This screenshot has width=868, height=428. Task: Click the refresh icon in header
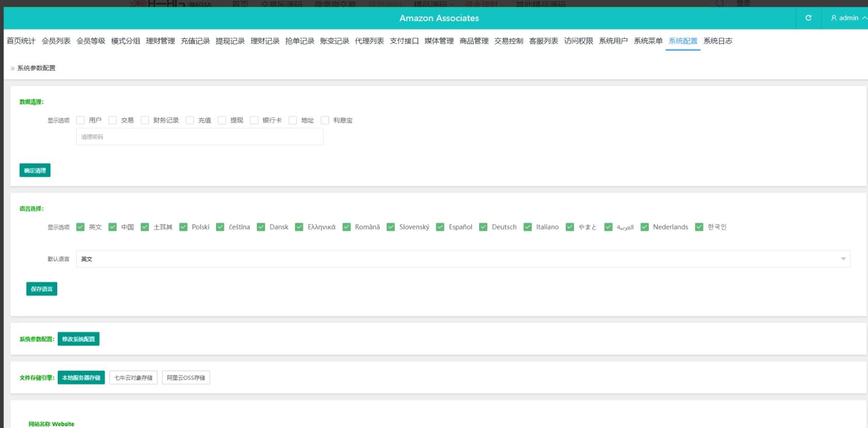pos(808,18)
